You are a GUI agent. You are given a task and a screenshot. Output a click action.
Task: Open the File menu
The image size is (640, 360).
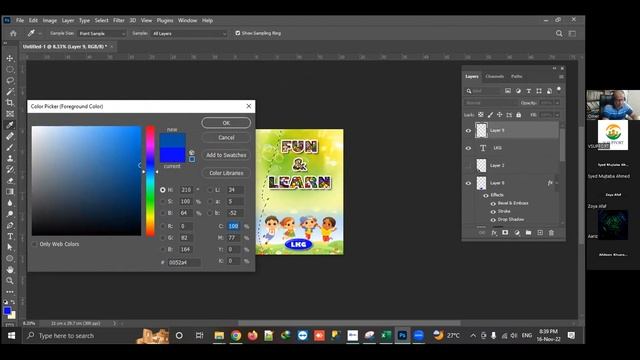(x=20, y=20)
